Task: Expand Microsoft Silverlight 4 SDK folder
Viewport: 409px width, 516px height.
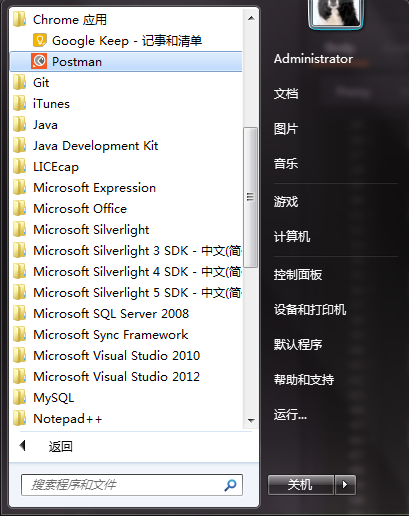Action: (x=137, y=272)
